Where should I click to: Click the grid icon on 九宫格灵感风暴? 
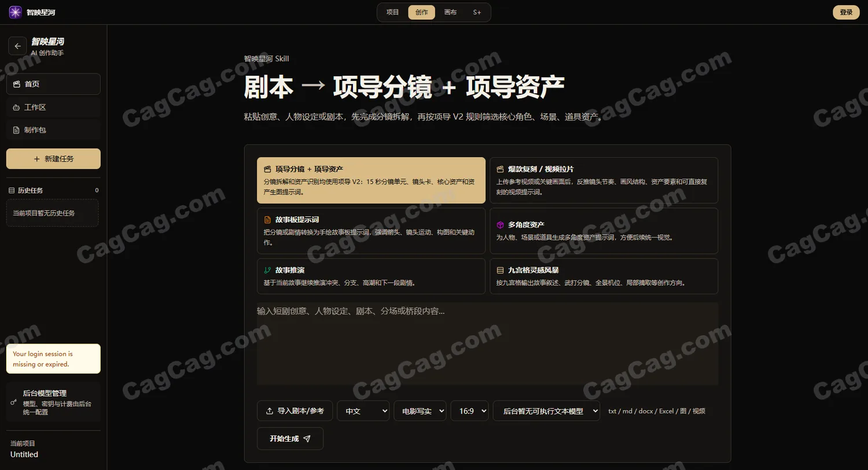pos(500,270)
